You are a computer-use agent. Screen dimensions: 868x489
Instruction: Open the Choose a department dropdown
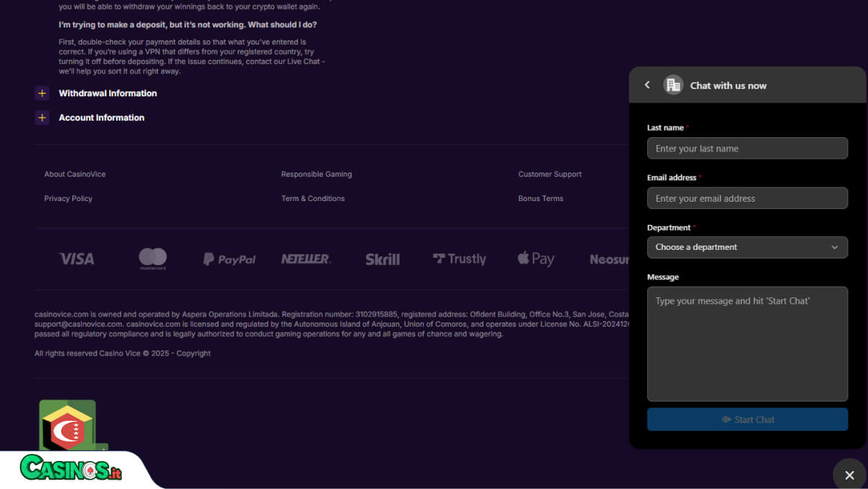[747, 247]
